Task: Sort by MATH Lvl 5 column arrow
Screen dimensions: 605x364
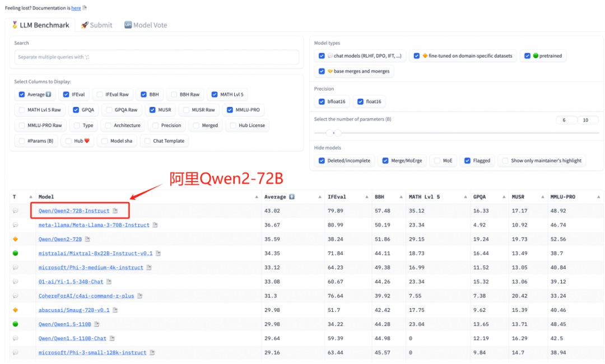Action: coord(466,197)
